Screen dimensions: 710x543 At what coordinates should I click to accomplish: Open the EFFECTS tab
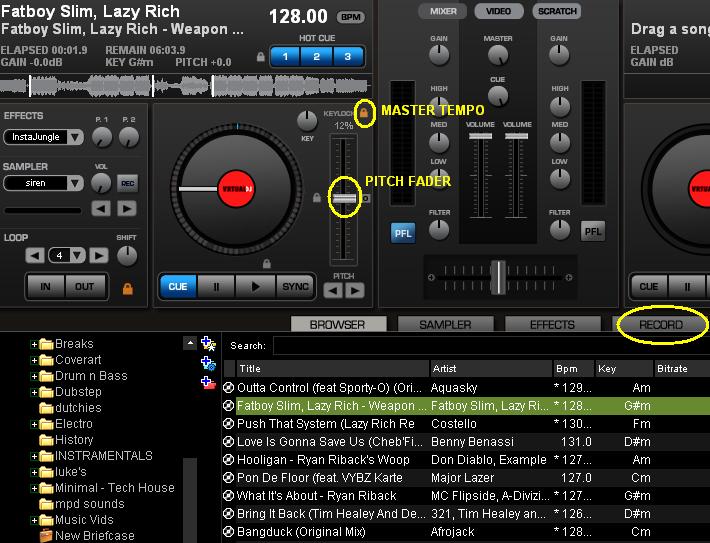click(552, 324)
